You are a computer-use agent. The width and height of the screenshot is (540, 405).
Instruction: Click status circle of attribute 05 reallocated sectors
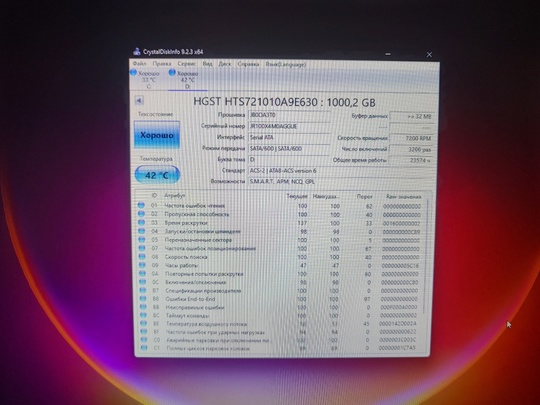[142, 239]
